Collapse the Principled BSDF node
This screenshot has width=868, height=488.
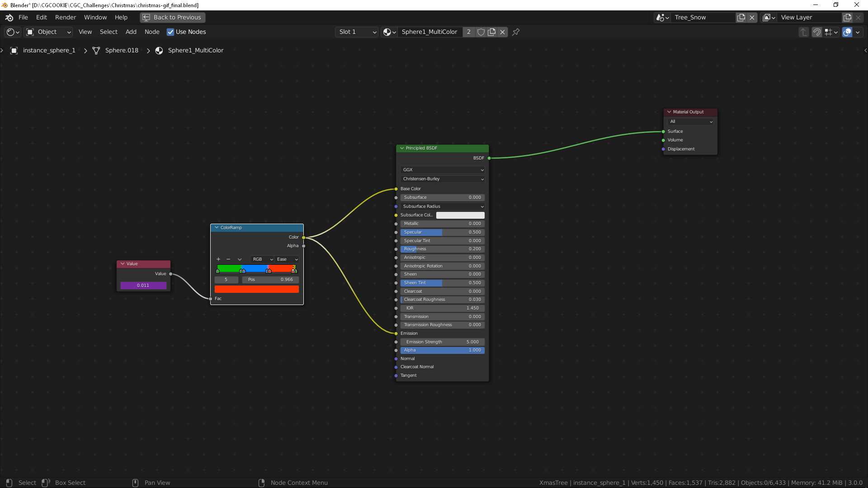(x=402, y=148)
